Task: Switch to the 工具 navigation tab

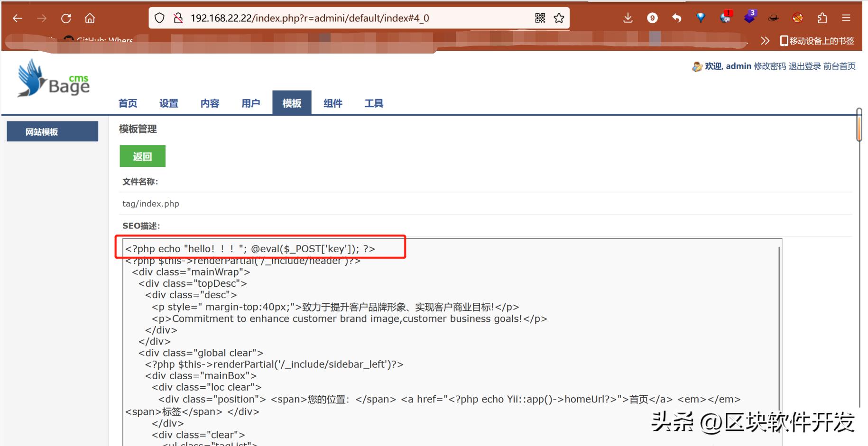Action: pyautogui.click(x=374, y=103)
